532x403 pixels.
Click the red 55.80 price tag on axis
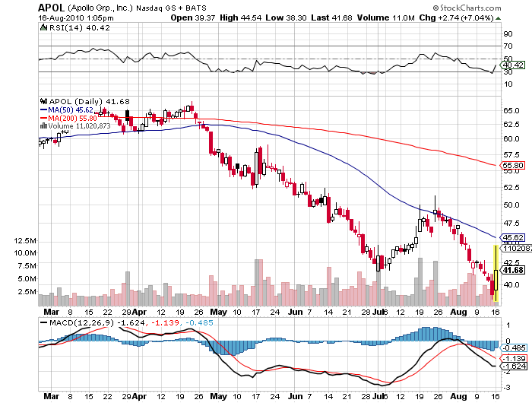pyautogui.click(x=513, y=166)
